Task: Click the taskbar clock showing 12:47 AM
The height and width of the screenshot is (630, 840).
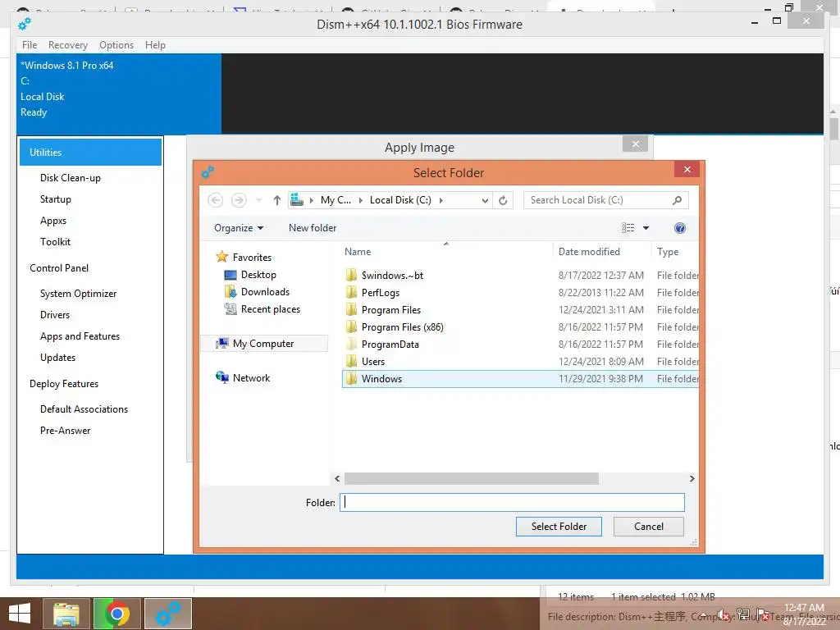Action: pos(804,614)
